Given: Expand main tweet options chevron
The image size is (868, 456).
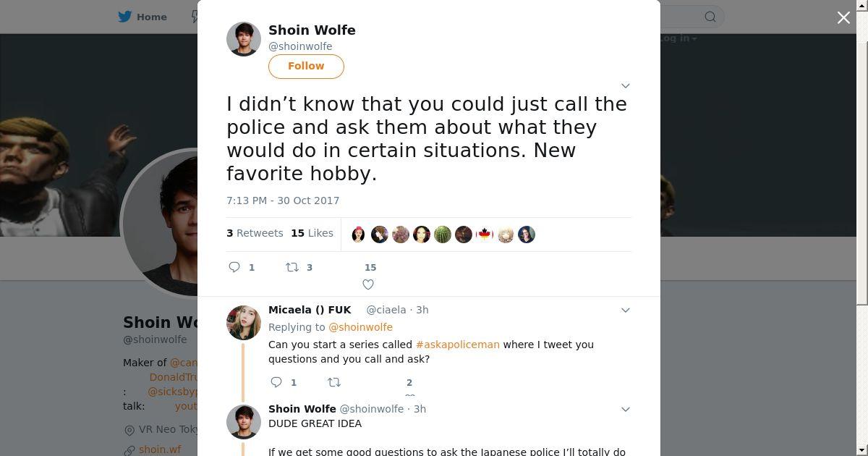Looking at the screenshot, I should [x=626, y=85].
